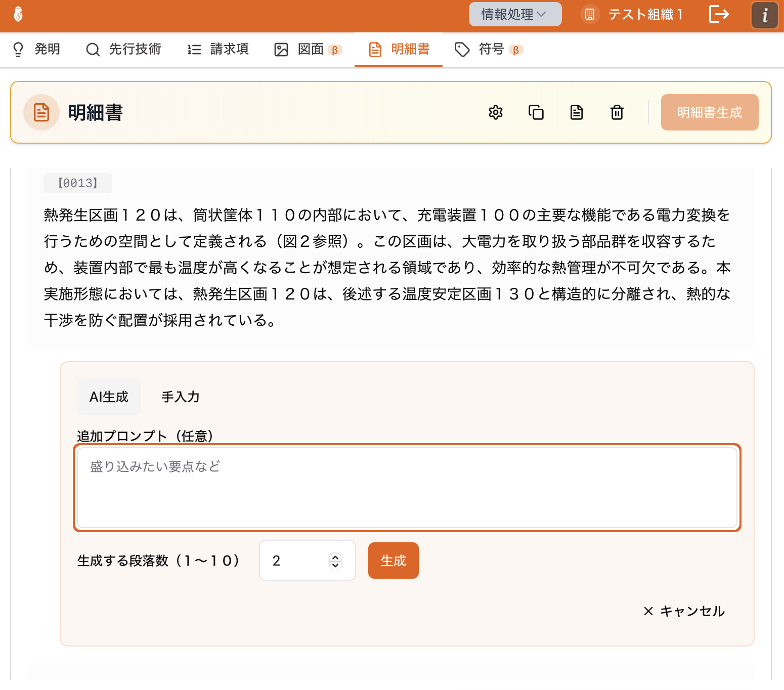Viewport: 784px width, 690px height.
Task: Click the trash delete icon
Action: pos(617,112)
